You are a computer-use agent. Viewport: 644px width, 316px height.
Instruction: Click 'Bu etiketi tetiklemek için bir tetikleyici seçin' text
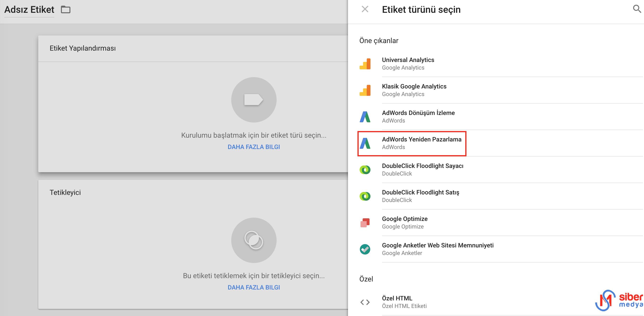tap(254, 276)
